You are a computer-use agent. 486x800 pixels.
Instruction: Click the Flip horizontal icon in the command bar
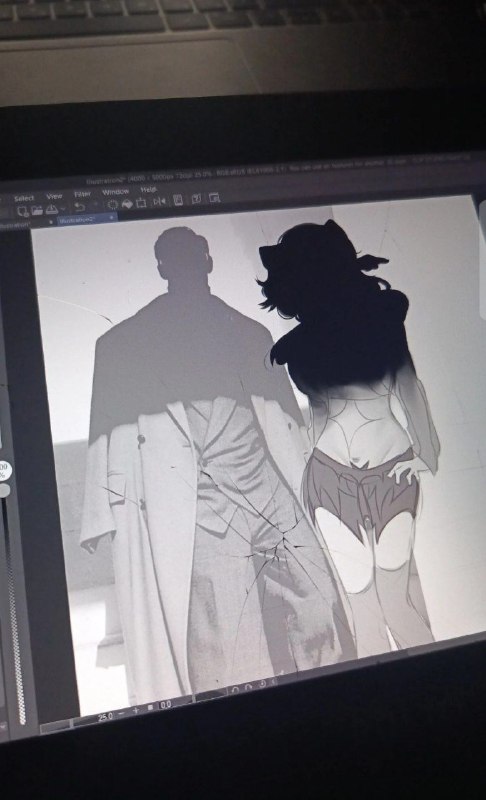coord(160,202)
